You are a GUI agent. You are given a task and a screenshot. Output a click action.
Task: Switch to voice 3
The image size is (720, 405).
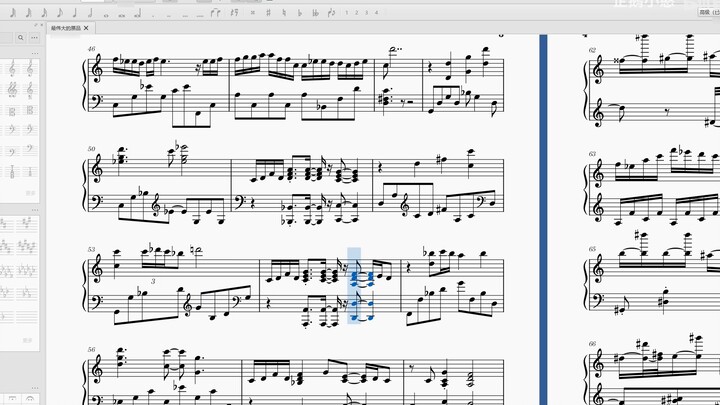pyautogui.click(x=366, y=13)
